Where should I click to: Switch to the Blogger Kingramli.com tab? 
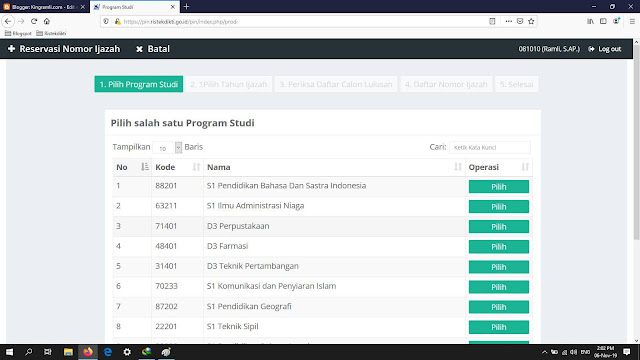(x=43, y=7)
